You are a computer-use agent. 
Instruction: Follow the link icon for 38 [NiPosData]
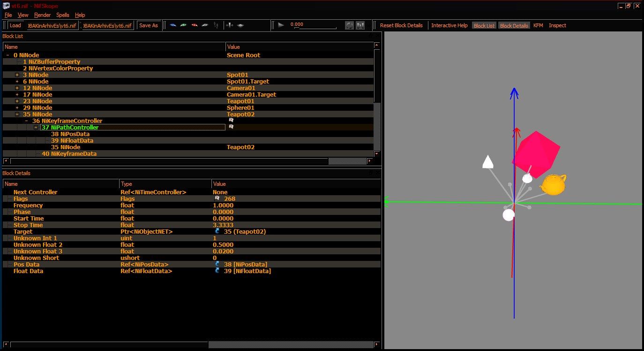pyautogui.click(x=217, y=264)
